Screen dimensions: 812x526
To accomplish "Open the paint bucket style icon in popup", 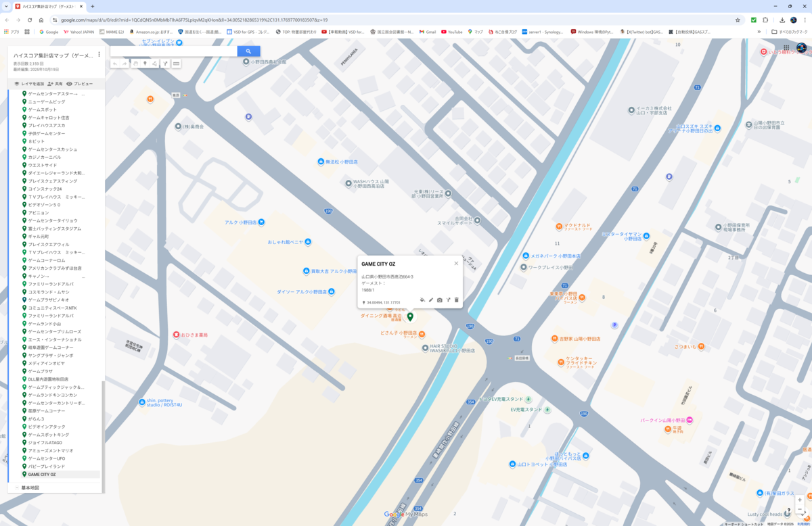I will tap(422, 300).
